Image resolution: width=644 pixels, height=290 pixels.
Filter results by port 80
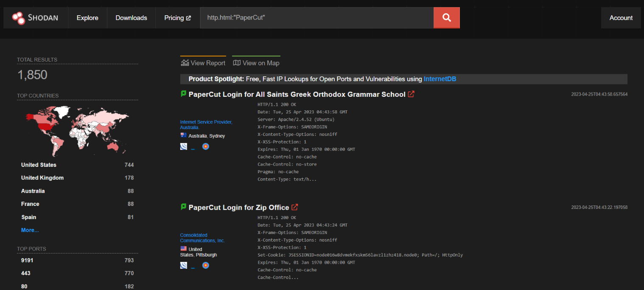coord(77,287)
